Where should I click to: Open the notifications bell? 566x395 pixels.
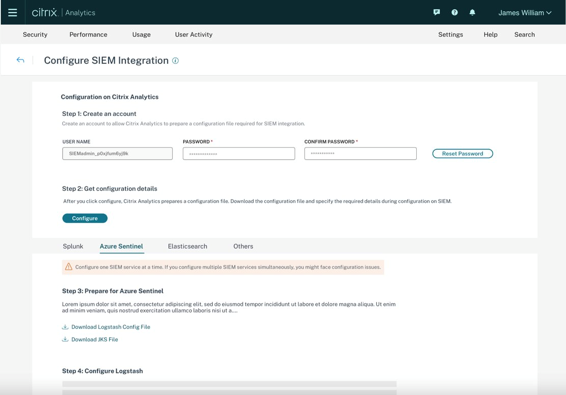[x=472, y=13]
